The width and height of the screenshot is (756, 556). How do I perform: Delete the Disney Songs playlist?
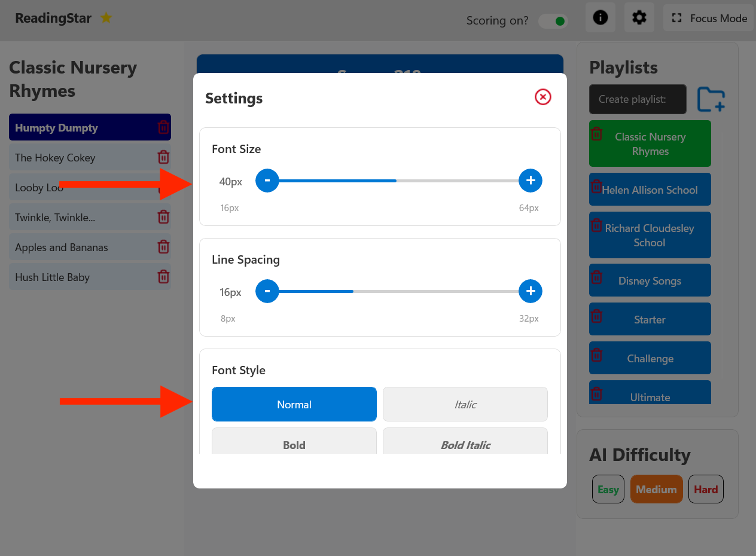pyautogui.click(x=596, y=277)
